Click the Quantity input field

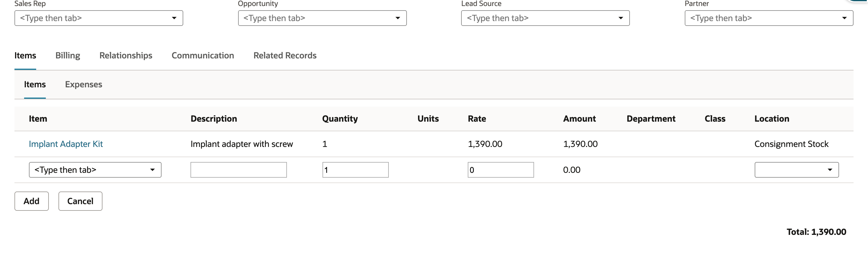356,170
